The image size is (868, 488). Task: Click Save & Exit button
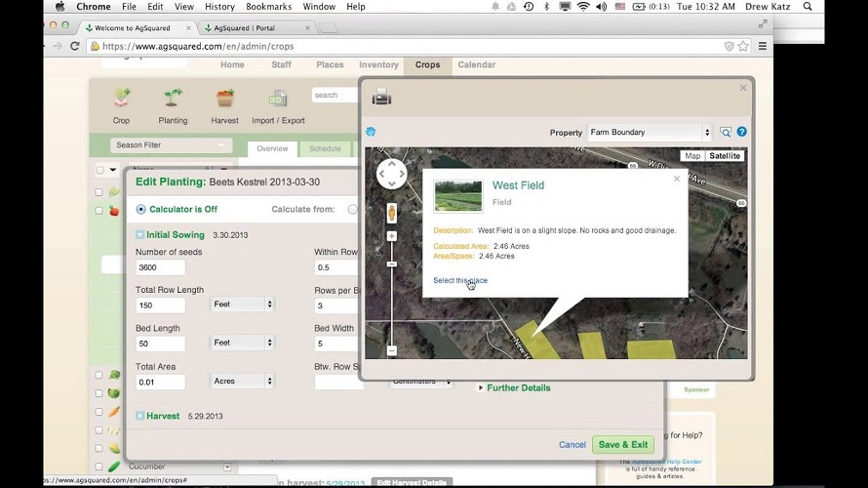pyautogui.click(x=623, y=445)
